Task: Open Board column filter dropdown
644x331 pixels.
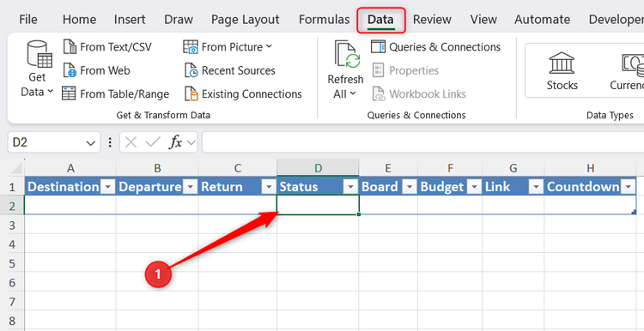Action: tap(410, 187)
